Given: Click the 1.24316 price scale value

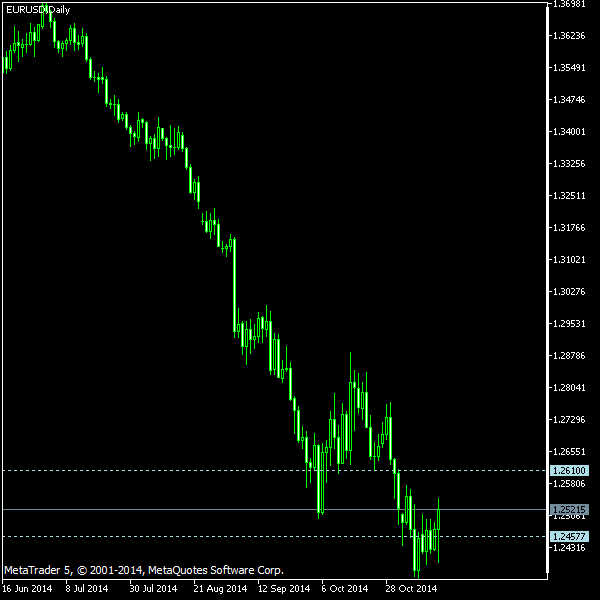Looking at the screenshot, I should click(569, 548).
